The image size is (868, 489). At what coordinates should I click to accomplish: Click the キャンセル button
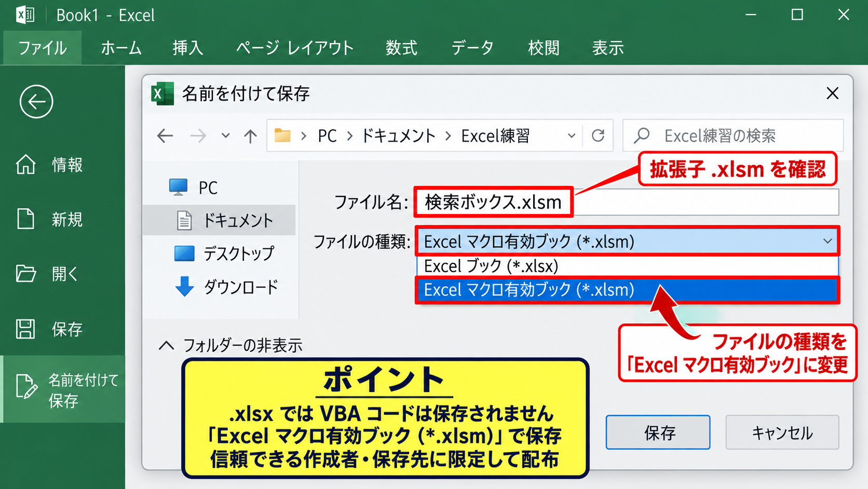click(782, 432)
